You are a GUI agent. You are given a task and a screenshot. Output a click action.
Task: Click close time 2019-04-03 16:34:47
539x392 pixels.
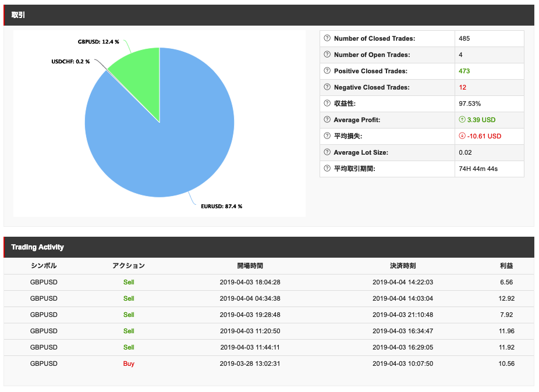[403, 331]
